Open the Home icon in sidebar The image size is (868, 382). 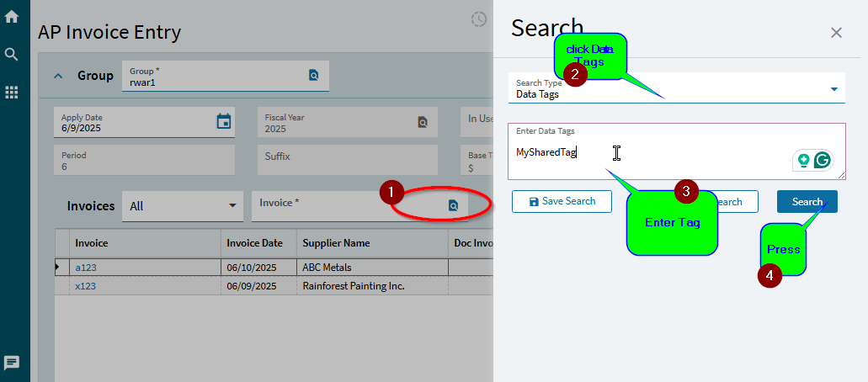[12, 17]
